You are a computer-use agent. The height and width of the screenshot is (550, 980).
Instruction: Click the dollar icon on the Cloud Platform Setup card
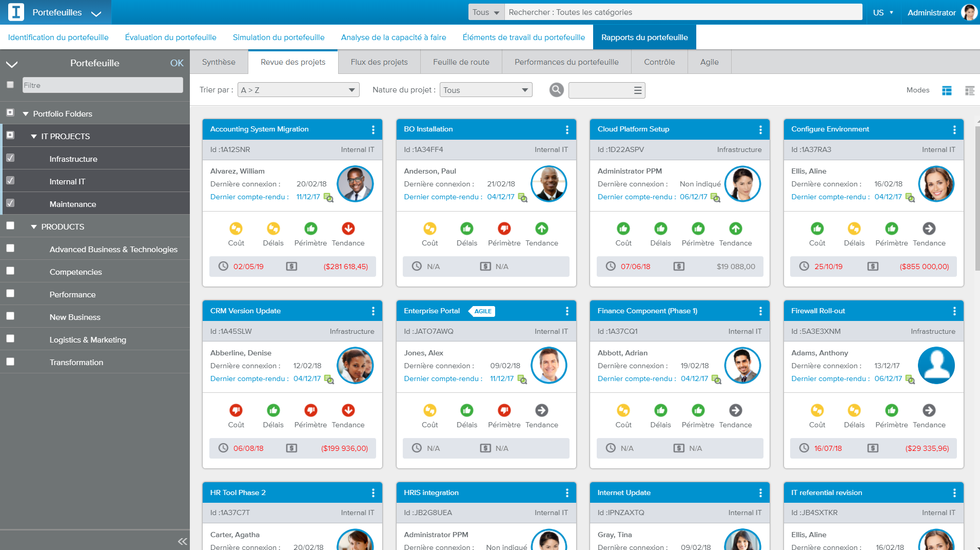tap(679, 267)
